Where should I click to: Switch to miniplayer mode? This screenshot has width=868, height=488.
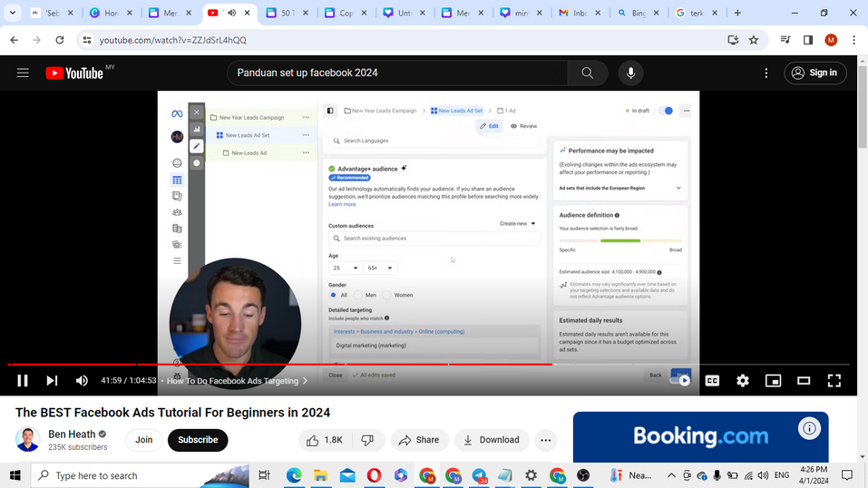point(774,381)
